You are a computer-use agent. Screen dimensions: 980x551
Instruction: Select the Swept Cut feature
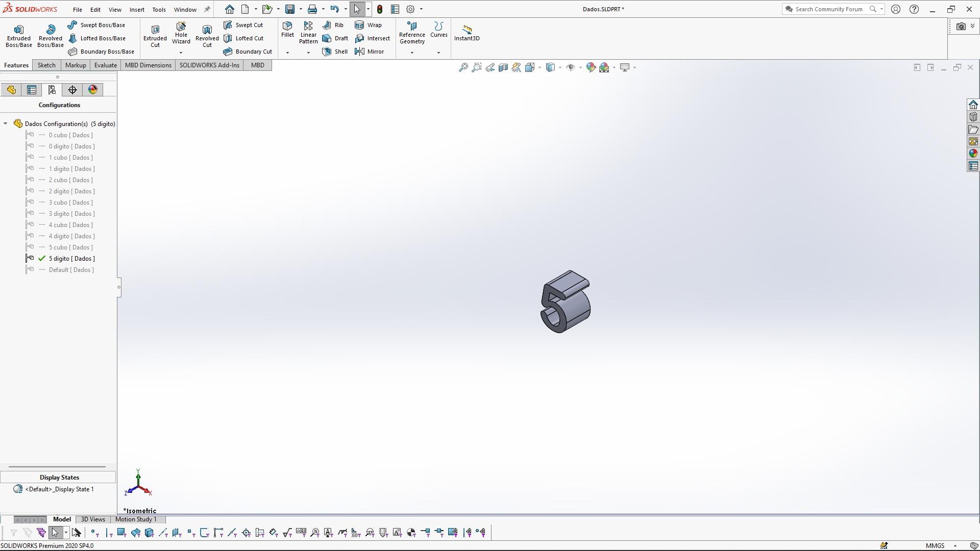[x=243, y=25]
